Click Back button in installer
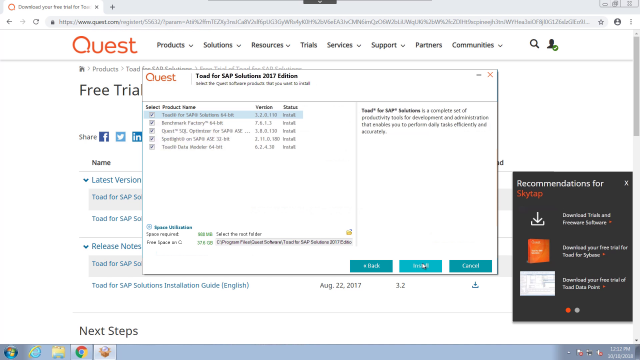This screenshot has width=640, height=360. tap(371, 266)
